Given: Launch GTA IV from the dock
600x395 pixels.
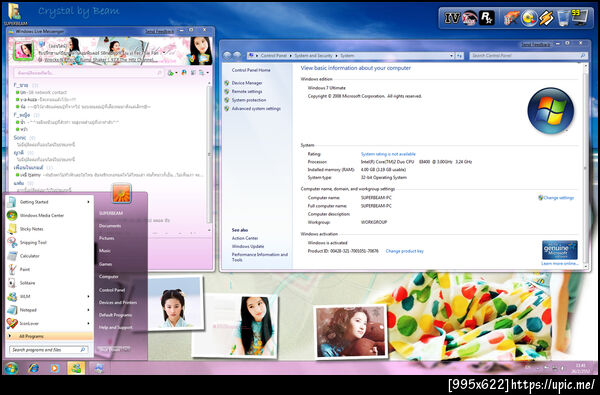Looking at the screenshot, I should (x=452, y=18).
